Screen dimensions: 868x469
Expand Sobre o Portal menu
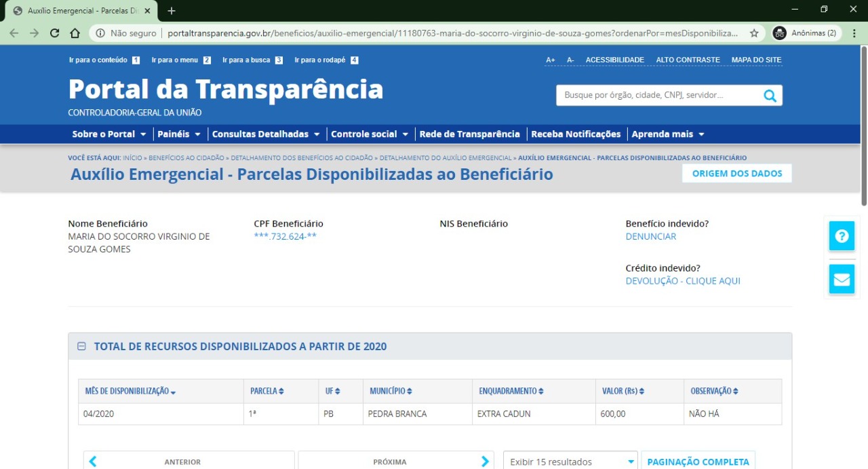coord(109,134)
